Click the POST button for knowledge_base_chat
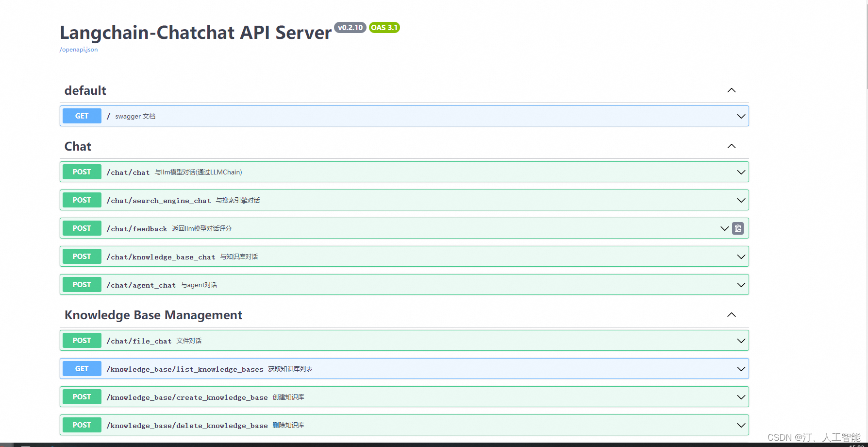Screen dimensions: 868x447 point(82,257)
